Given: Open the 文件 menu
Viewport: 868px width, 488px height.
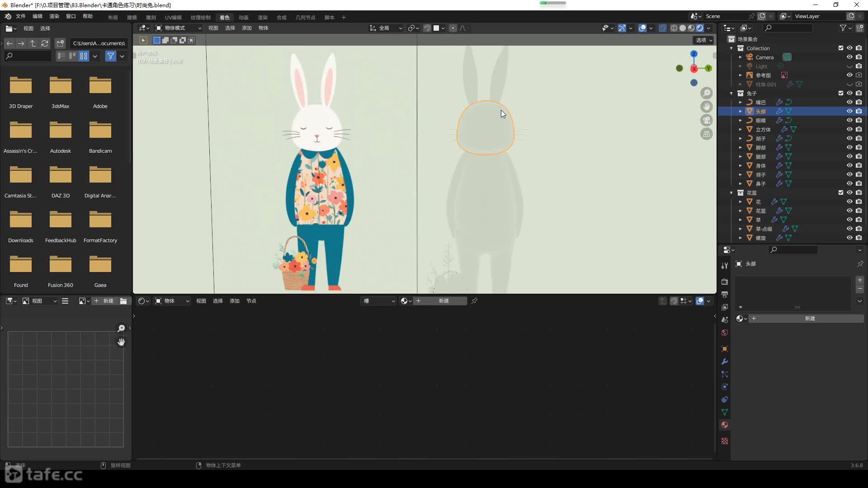Looking at the screenshot, I should (x=21, y=16).
